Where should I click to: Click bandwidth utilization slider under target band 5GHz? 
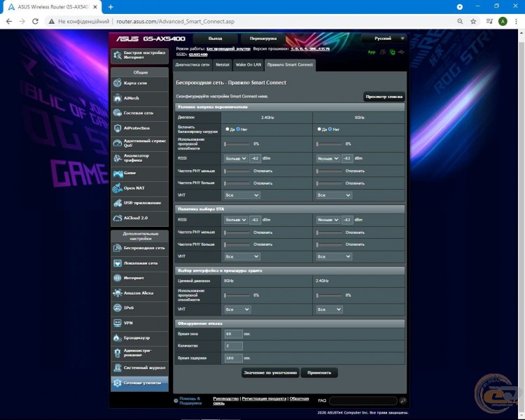(237, 295)
